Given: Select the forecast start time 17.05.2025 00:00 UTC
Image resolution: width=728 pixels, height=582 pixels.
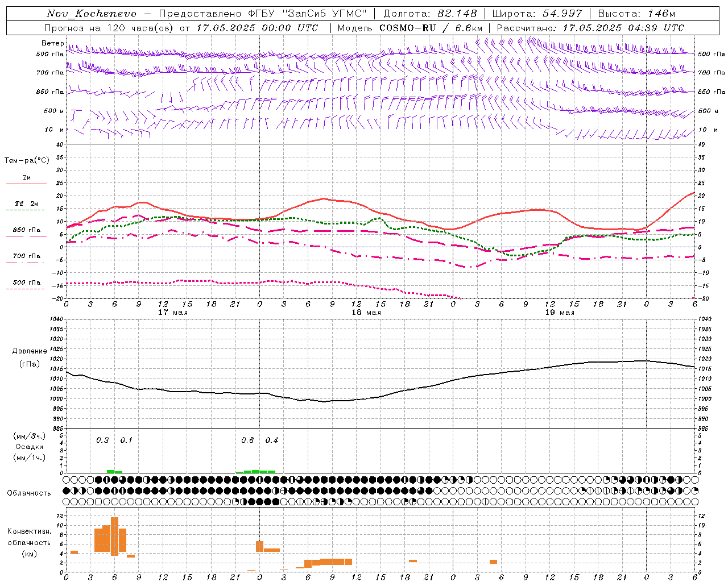Looking at the screenshot, I should [x=257, y=28].
